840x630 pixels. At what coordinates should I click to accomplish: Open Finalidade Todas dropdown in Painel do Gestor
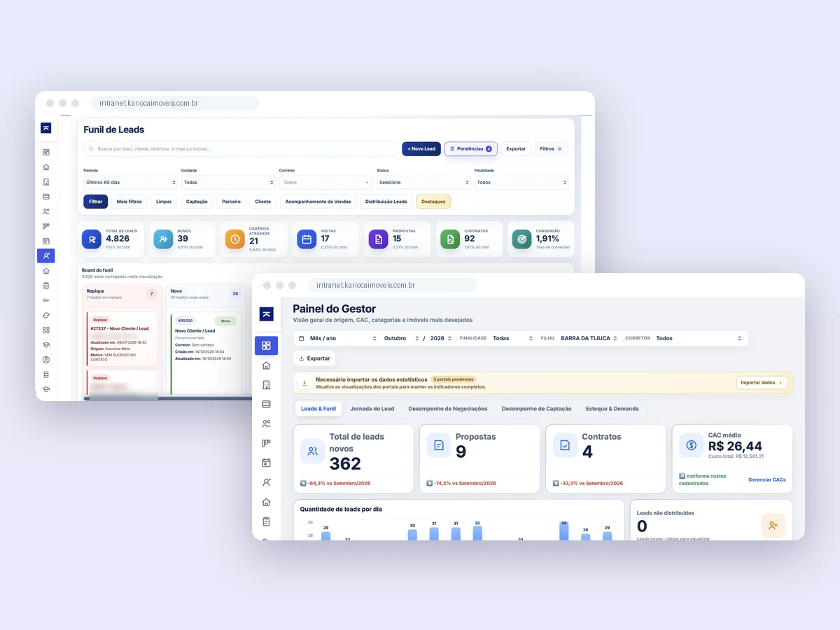(512, 338)
